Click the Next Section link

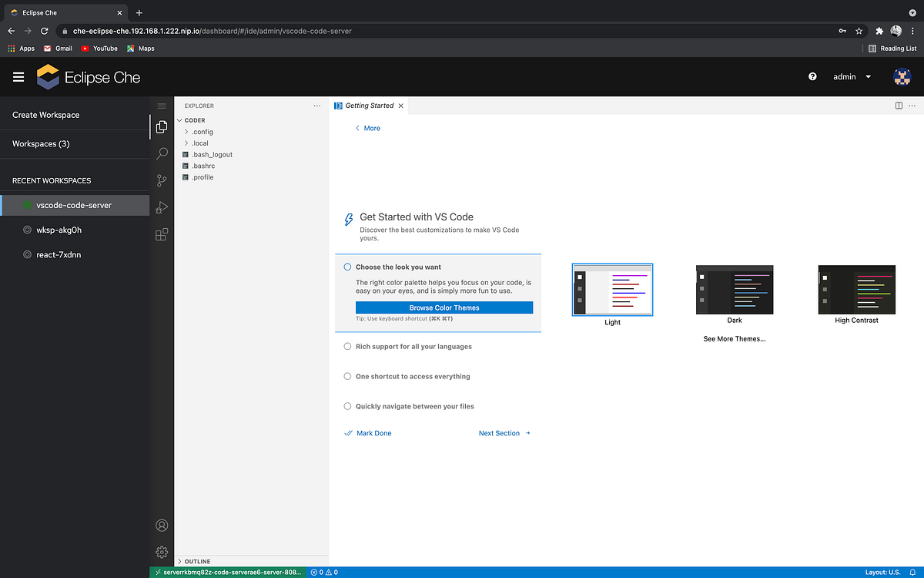coord(499,433)
